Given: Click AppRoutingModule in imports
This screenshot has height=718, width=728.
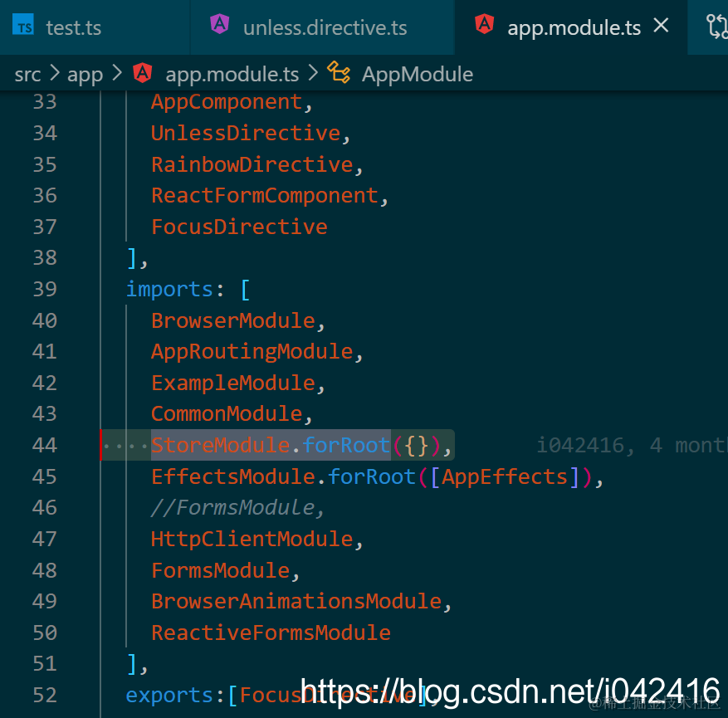Looking at the screenshot, I should [252, 352].
